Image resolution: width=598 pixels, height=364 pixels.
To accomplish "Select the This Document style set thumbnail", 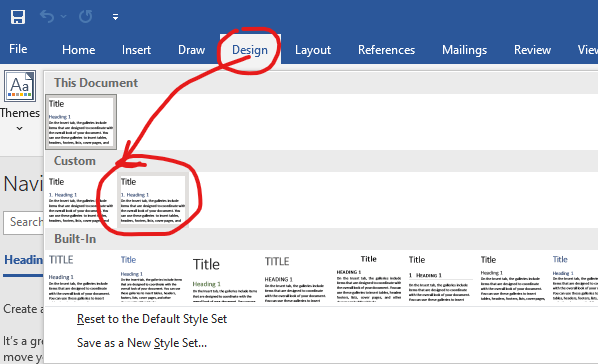I will pyautogui.click(x=81, y=122).
